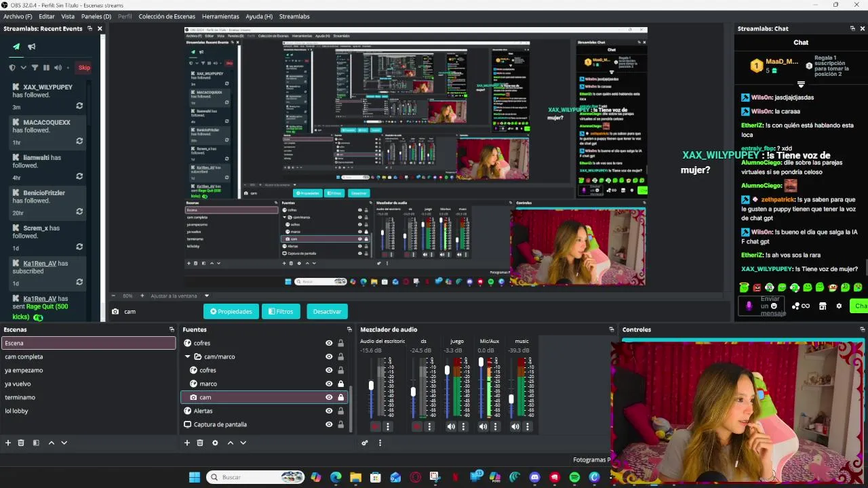Move scene up in Escenas toolbar
The height and width of the screenshot is (488, 868).
pyautogui.click(x=52, y=443)
